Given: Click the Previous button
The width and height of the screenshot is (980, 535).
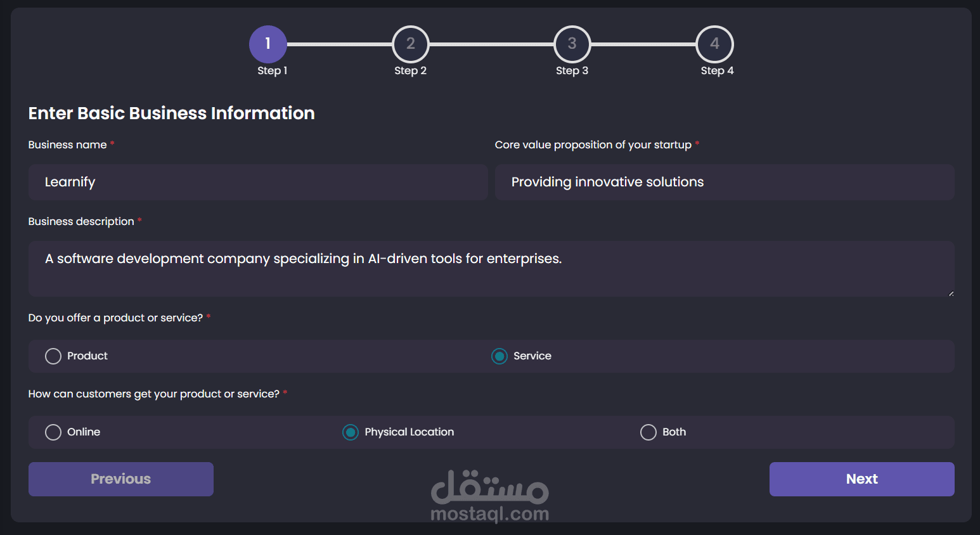Looking at the screenshot, I should tap(121, 479).
